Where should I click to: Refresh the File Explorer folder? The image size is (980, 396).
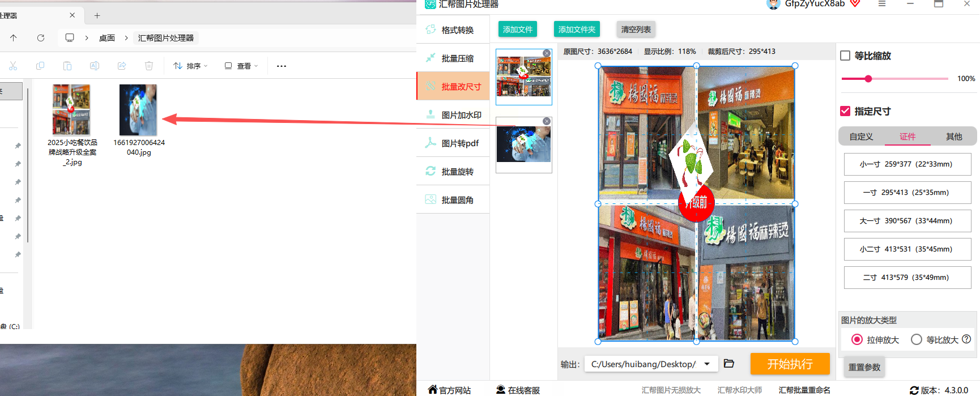point(41,37)
